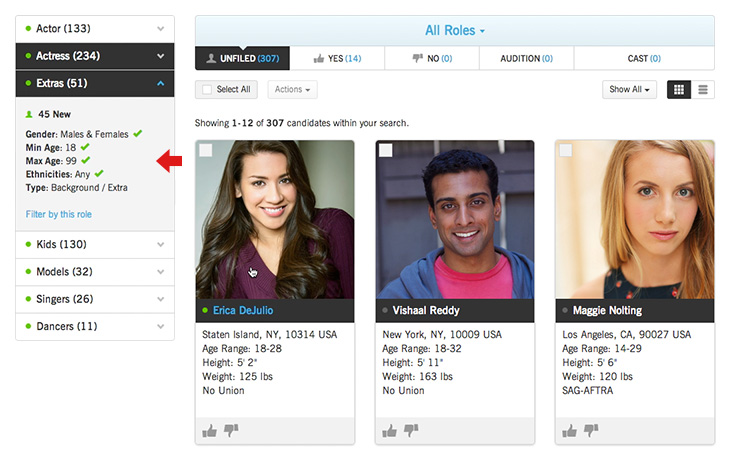The width and height of the screenshot is (730, 463).
Task: Switch to the YES (14) tab
Action: point(337,59)
